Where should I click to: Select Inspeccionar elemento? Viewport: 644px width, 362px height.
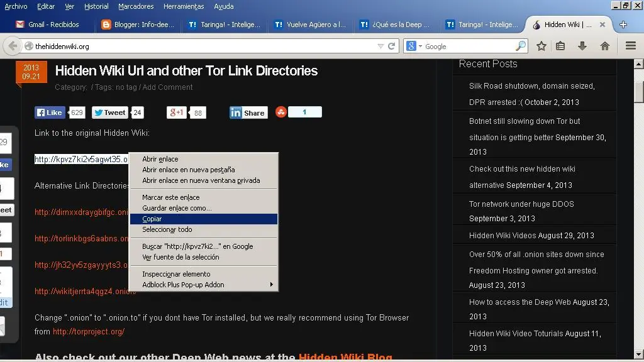204,274
